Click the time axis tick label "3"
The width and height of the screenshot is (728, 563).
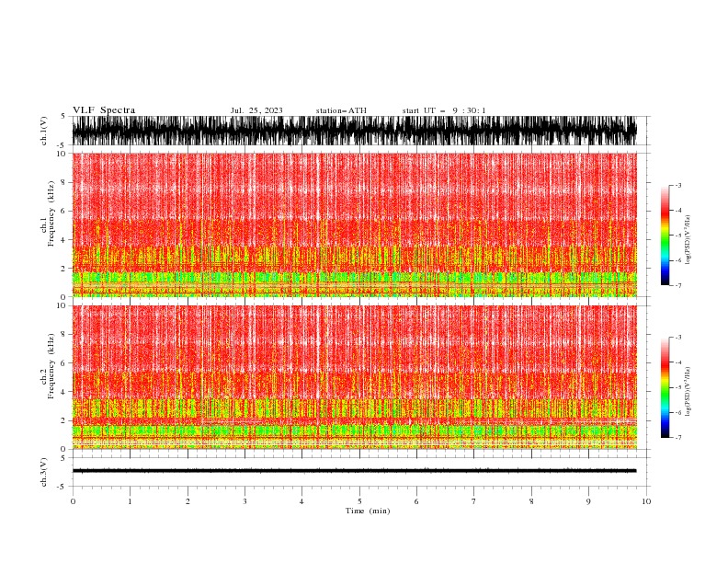point(245,501)
